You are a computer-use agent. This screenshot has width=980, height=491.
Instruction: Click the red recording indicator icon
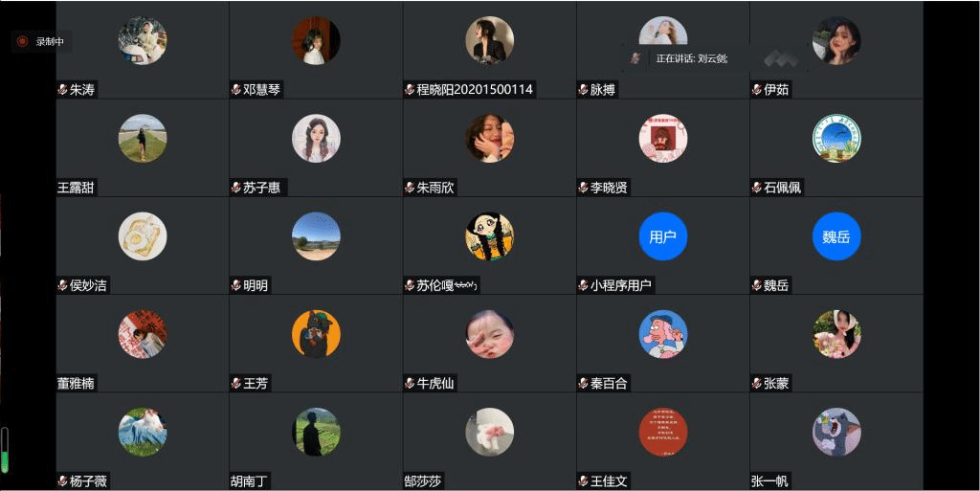pyautogui.click(x=23, y=42)
